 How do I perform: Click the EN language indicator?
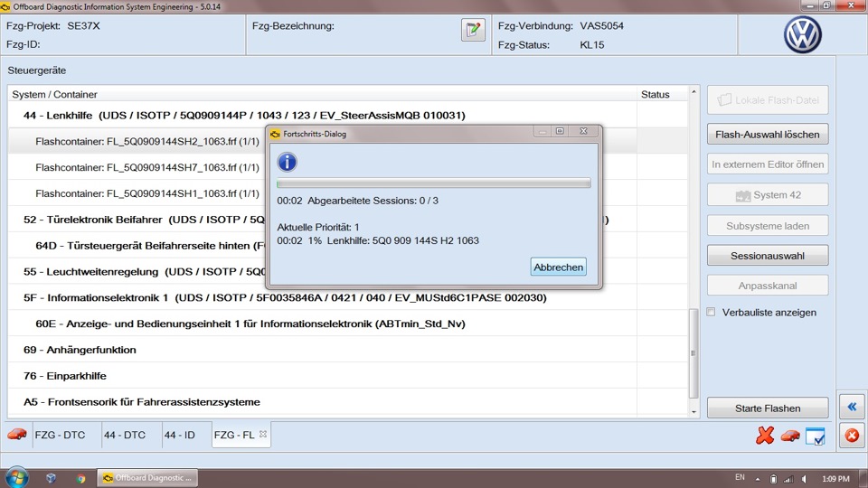(740, 477)
